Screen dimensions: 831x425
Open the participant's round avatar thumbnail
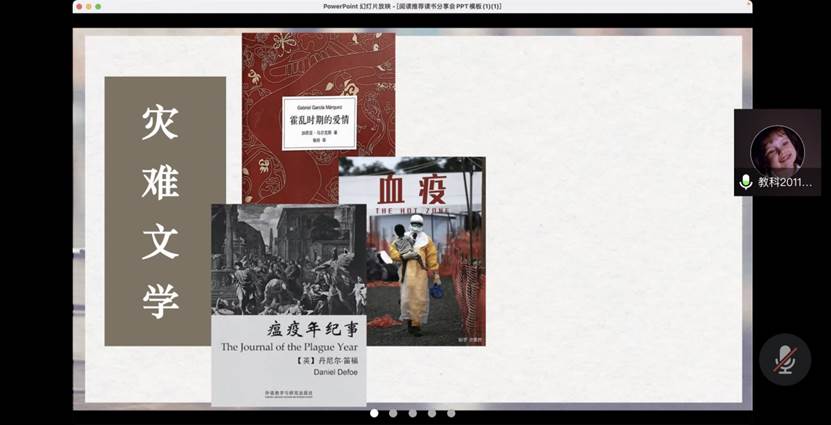(x=777, y=149)
